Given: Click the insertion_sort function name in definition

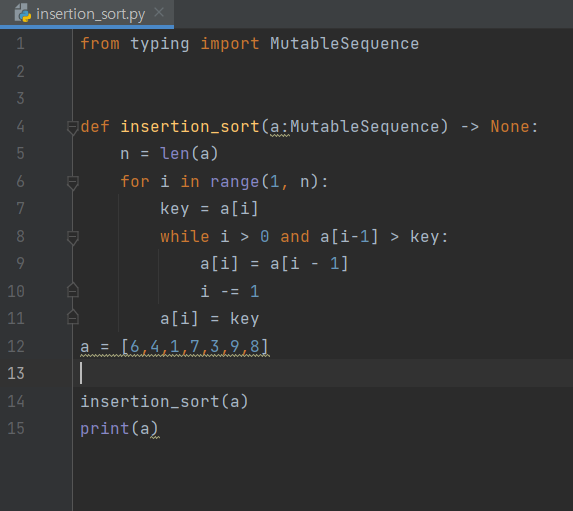Looking at the screenshot, I should 190,127.
